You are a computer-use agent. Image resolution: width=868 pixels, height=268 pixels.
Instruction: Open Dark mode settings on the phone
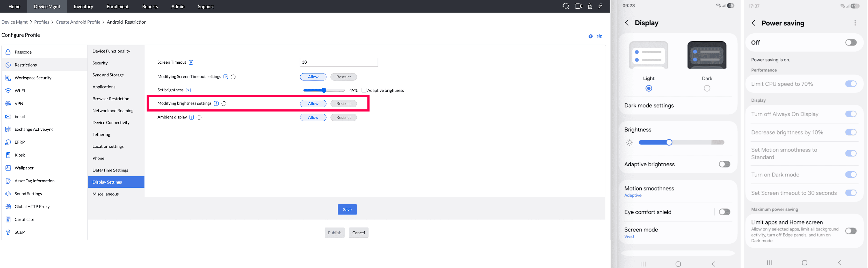click(x=648, y=105)
